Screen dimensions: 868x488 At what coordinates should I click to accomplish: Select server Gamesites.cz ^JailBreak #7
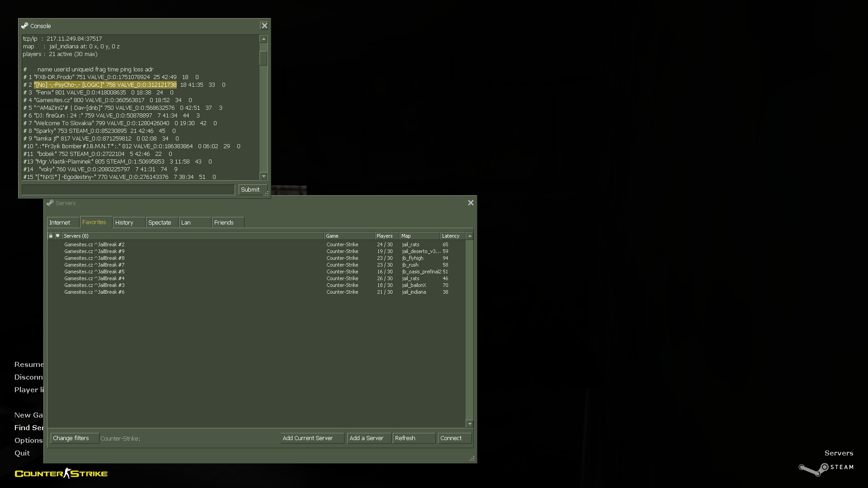[256, 265]
